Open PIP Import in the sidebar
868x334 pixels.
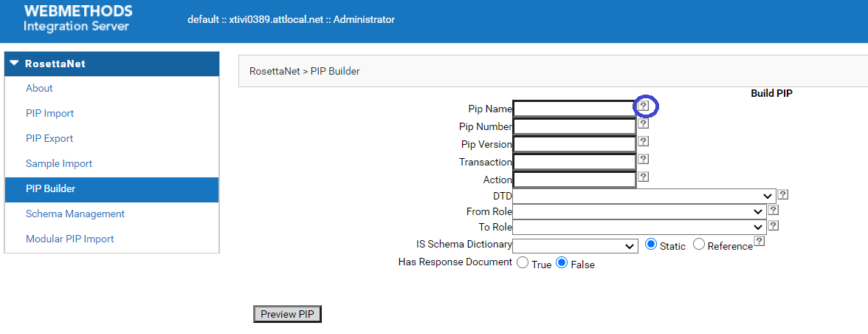click(49, 113)
